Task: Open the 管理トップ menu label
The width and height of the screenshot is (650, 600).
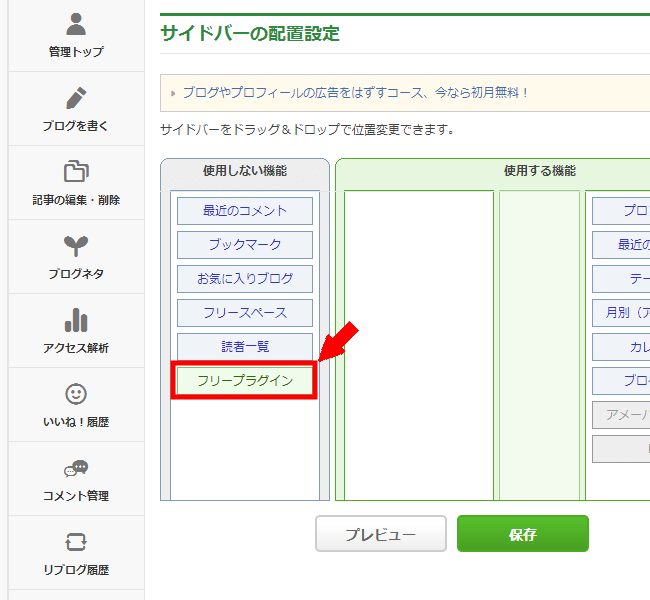Action: pos(76,52)
